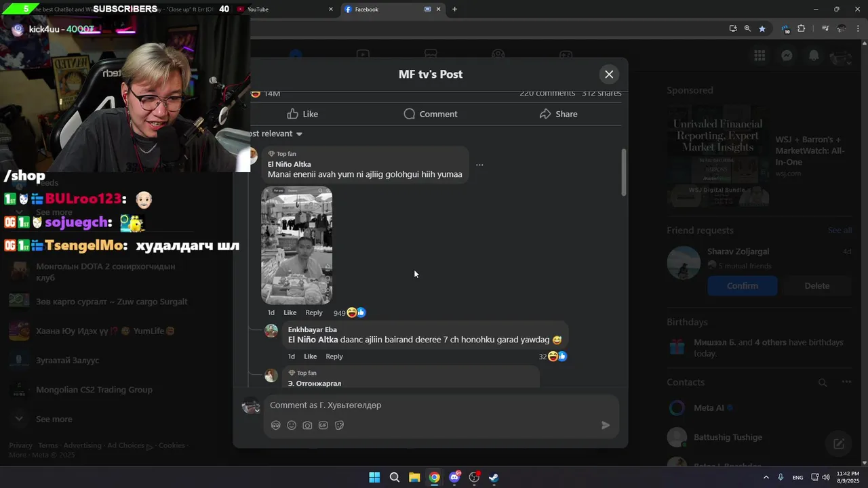Search contacts with magnifier icon

coord(823,382)
